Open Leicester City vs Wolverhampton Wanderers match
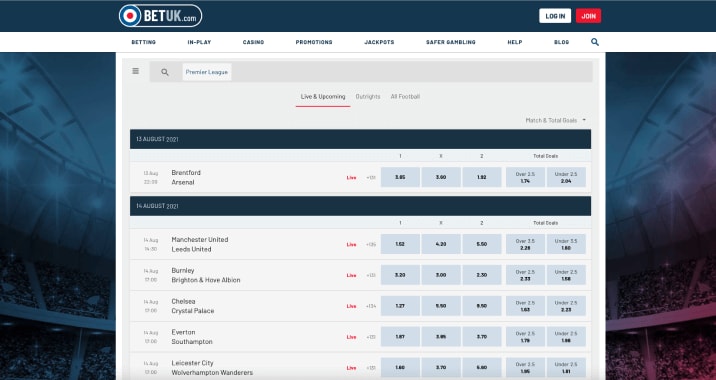 pos(212,368)
